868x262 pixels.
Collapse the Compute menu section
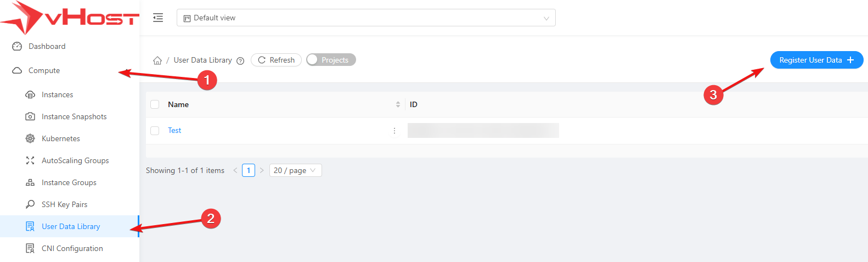44,70
